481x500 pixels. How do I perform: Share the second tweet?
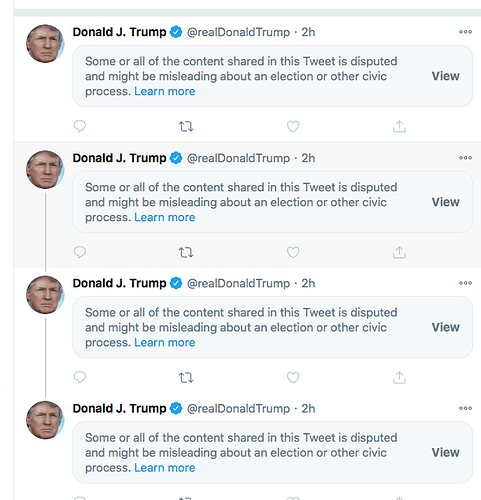(x=399, y=252)
